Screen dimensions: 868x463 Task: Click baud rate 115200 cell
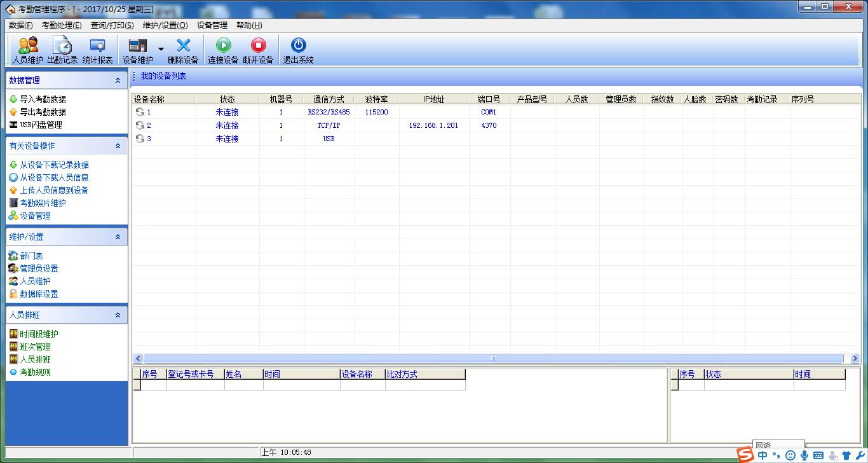tap(377, 112)
